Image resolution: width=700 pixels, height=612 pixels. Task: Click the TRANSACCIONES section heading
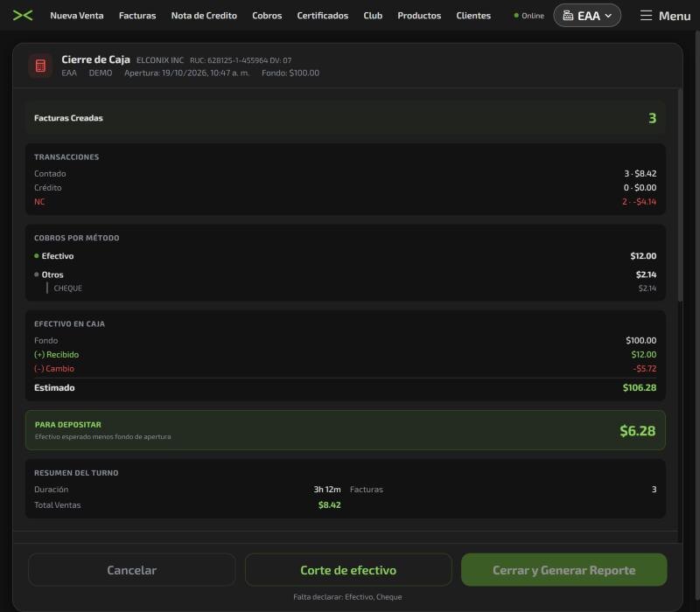point(66,157)
